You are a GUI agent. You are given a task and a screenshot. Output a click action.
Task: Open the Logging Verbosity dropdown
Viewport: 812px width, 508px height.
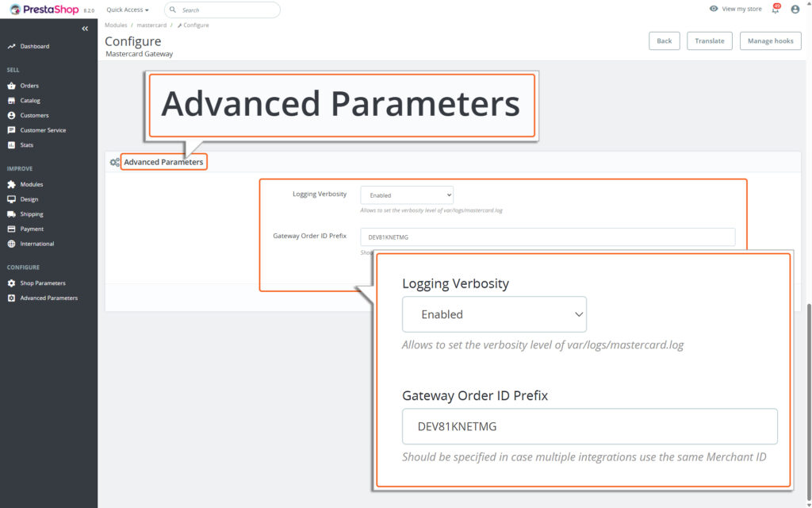click(407, 194)
